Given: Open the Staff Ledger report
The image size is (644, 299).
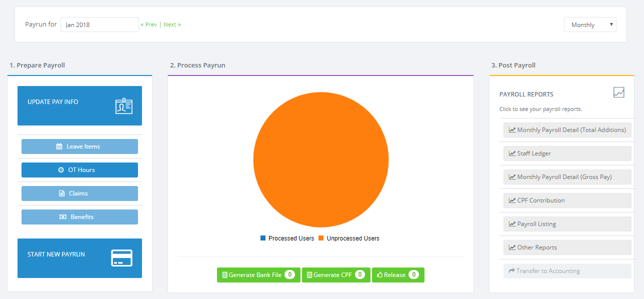Looking at the screenshot, I should [x=567, y=153].
